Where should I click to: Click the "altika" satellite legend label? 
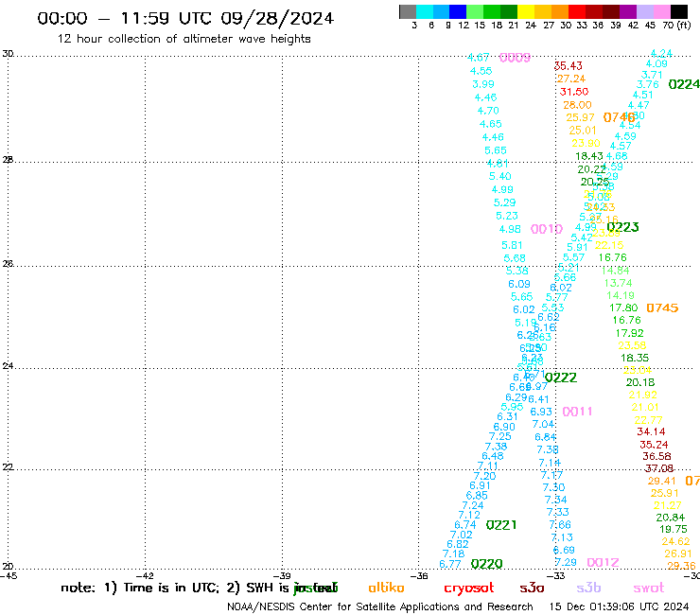(x=386, y=588)
